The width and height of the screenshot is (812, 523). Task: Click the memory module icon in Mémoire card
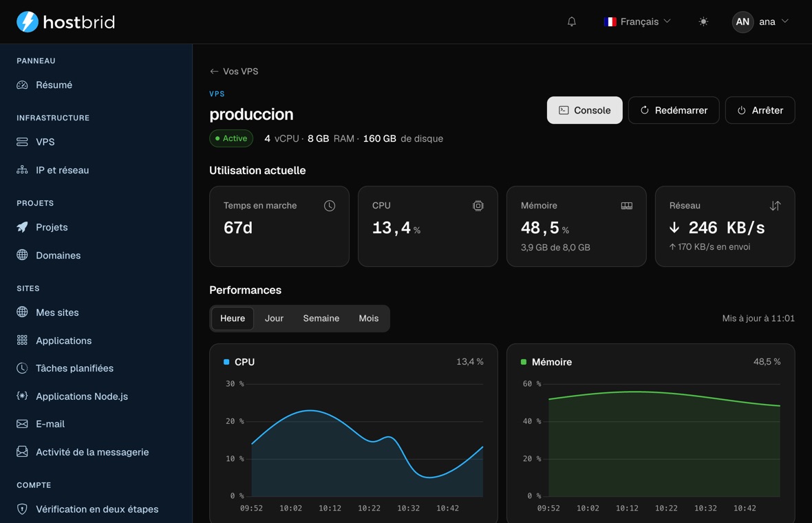[627, 206]
